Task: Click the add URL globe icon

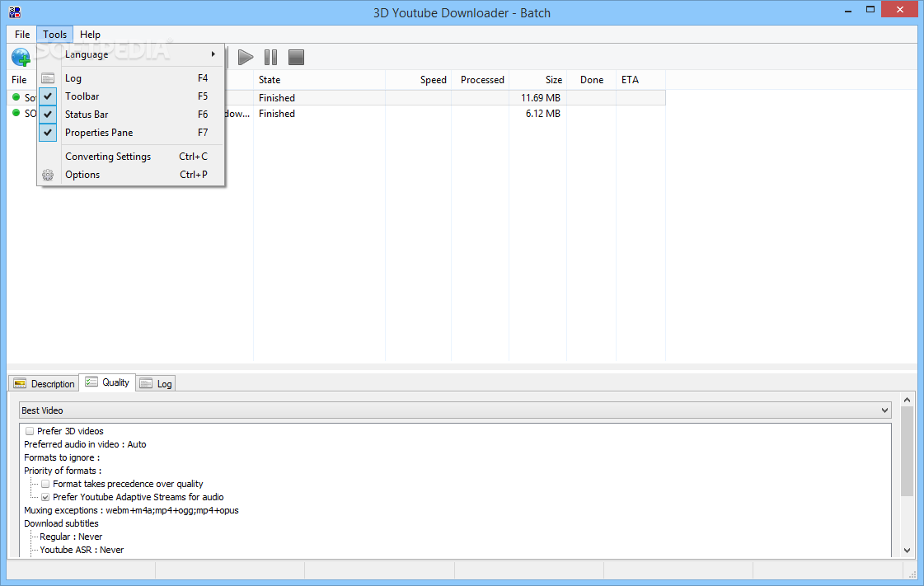Action: (21, 57)
